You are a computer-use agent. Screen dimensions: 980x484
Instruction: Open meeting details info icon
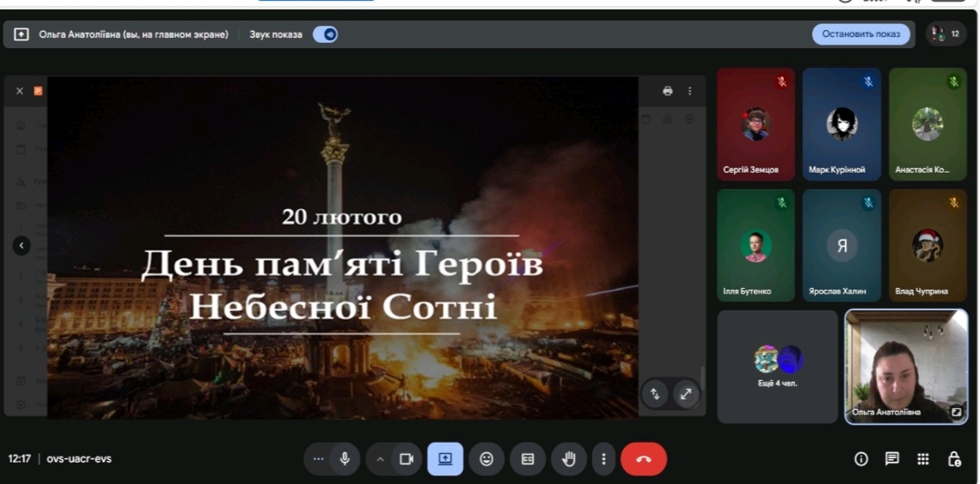click(861, 459)
